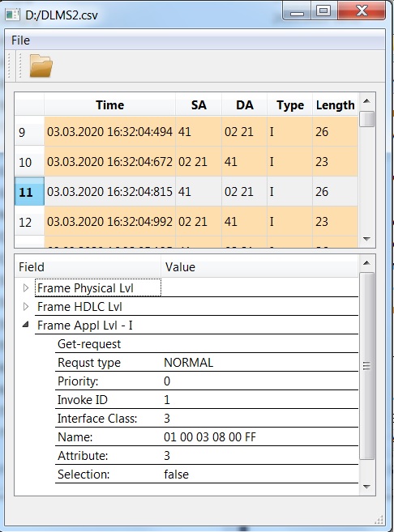Click the details tree scroll down arrow
394x532 pixels.
tap(366, 487)
